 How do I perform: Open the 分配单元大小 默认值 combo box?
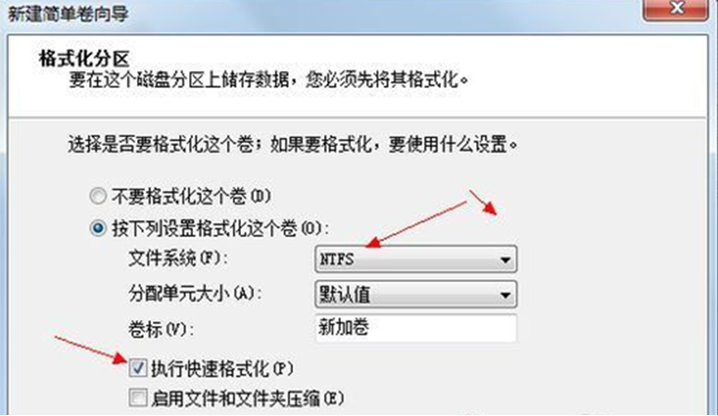416,294
